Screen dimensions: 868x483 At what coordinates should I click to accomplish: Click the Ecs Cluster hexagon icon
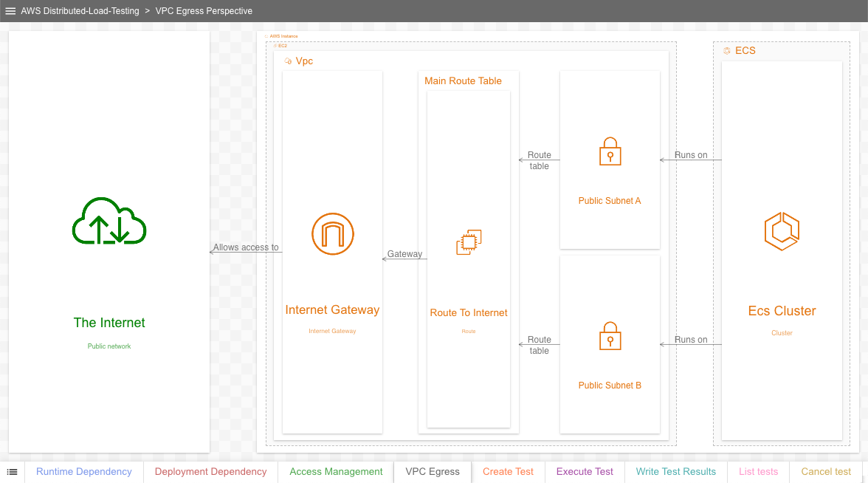(782, 231)
